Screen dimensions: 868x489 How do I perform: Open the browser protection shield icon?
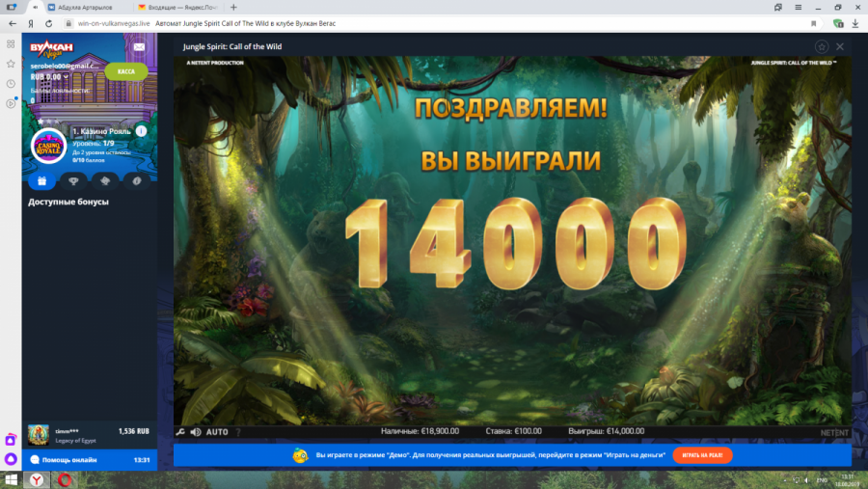point(838,23)
